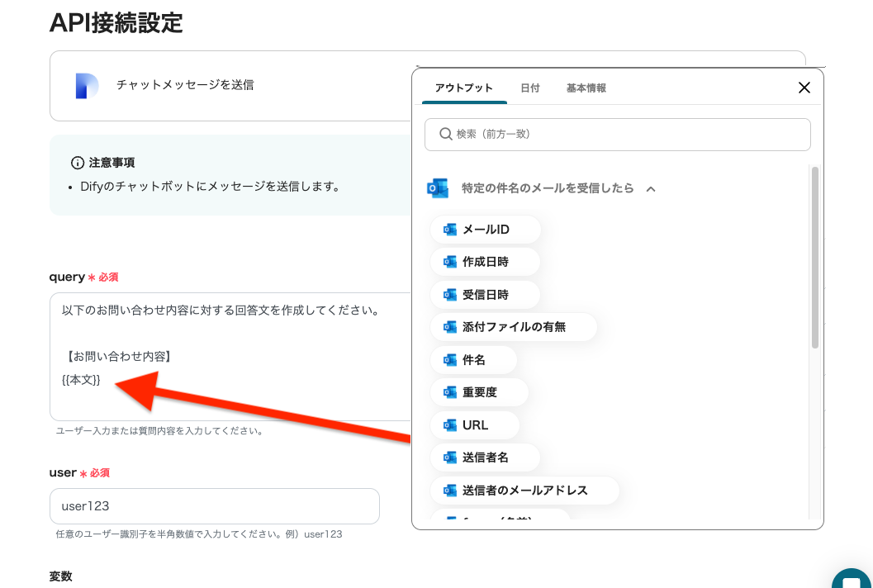
Task: Click the Outlook icon beside section header
Action: 438,188
